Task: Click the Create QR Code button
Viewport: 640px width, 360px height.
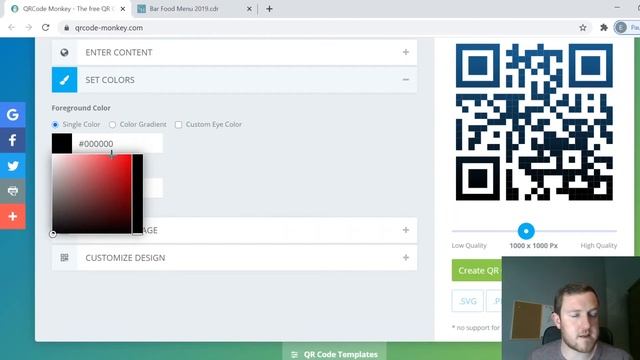Action: tap(477, 270)
